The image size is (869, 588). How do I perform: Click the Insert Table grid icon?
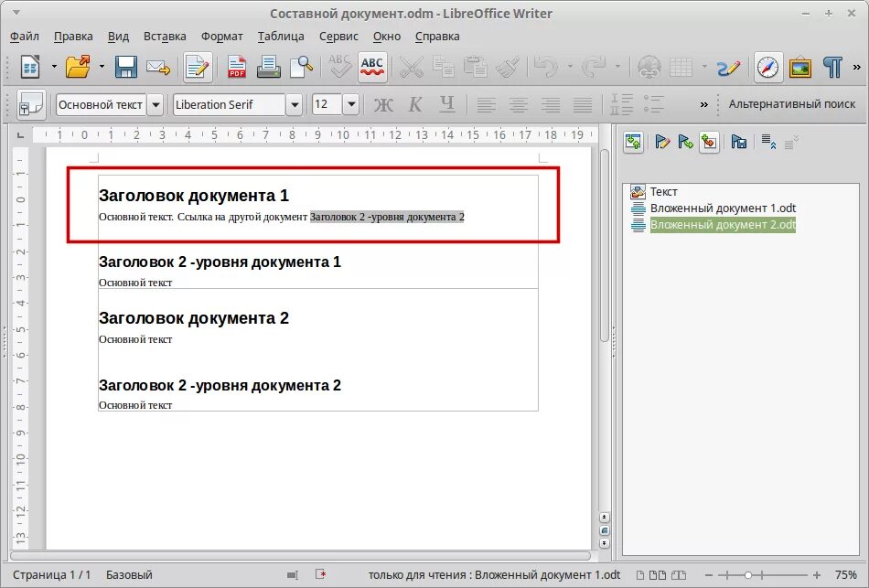[x=681, y=67]
